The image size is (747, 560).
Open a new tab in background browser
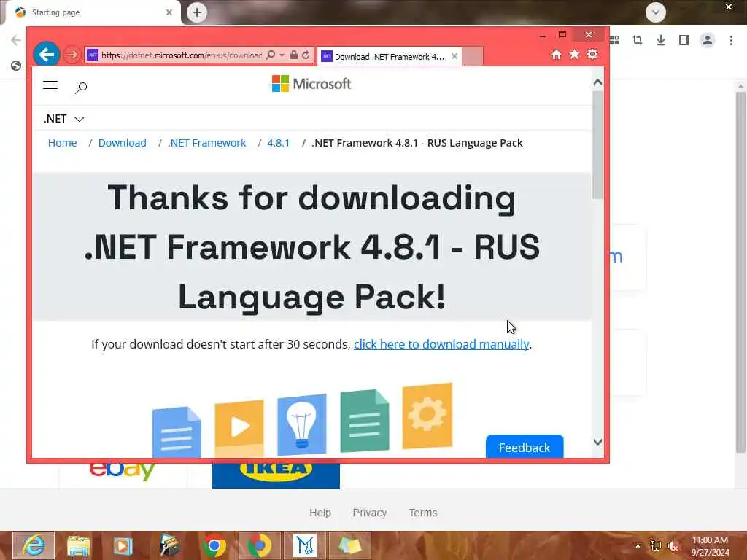[197, 12]
